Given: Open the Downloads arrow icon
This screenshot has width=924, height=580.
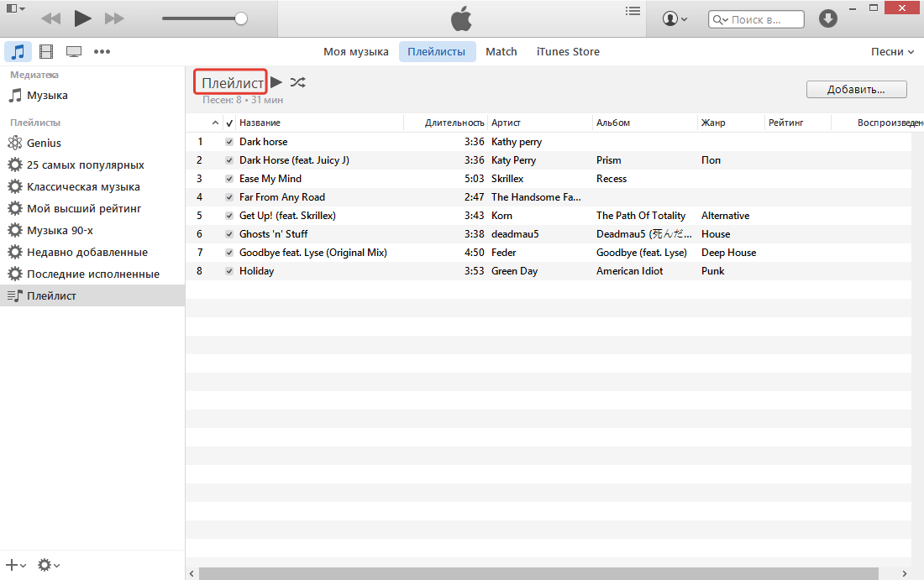Looking at the screenshot, I should (x=828, y=18).
